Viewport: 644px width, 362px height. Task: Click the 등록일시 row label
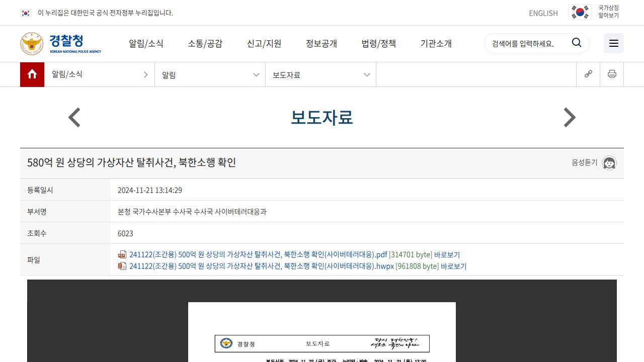click(x=40, y=190)
